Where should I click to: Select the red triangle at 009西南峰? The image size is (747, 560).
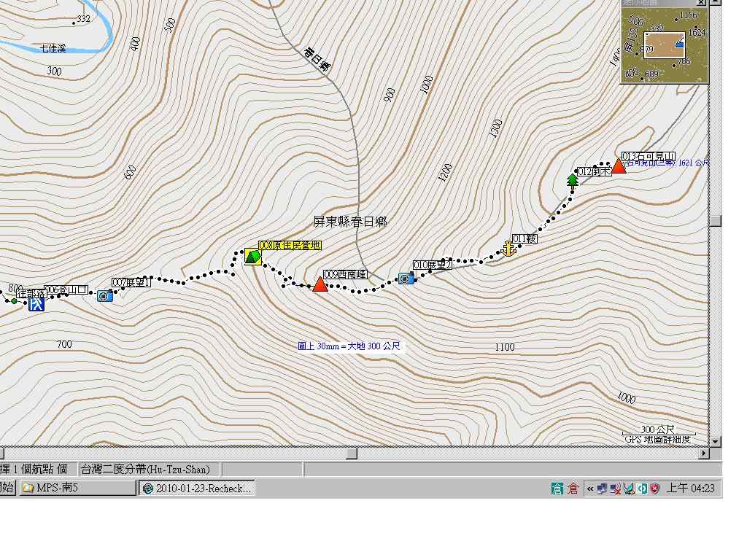pos(320,284)
